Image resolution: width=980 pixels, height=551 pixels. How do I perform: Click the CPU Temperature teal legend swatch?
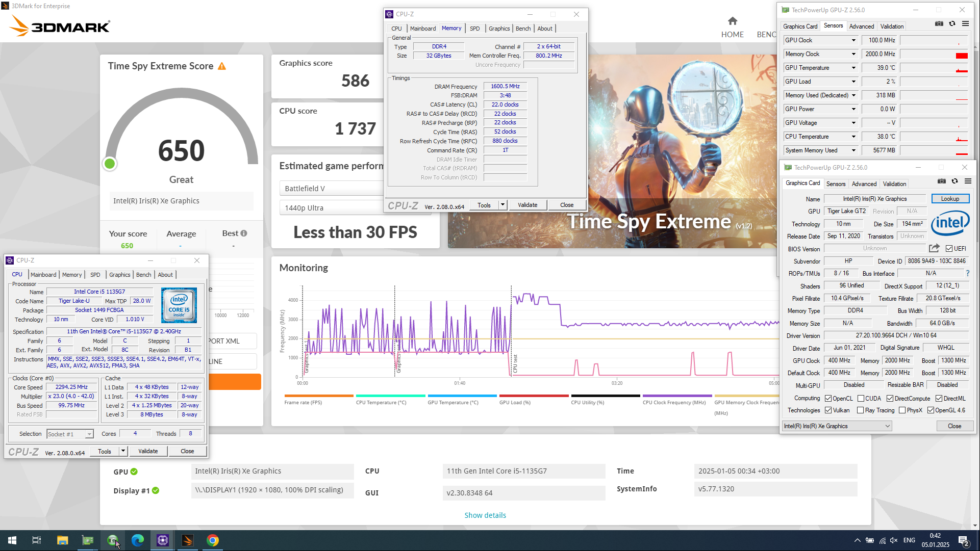[390, 396]
